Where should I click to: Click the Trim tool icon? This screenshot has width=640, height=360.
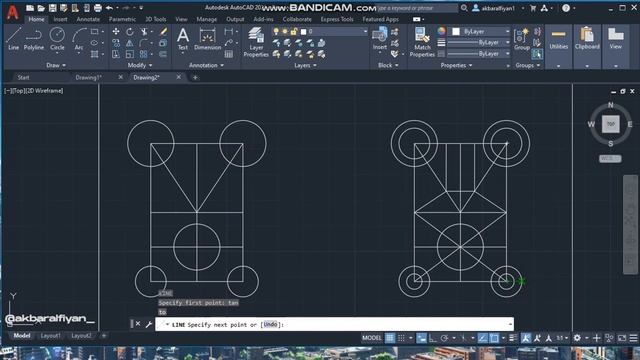144,31
